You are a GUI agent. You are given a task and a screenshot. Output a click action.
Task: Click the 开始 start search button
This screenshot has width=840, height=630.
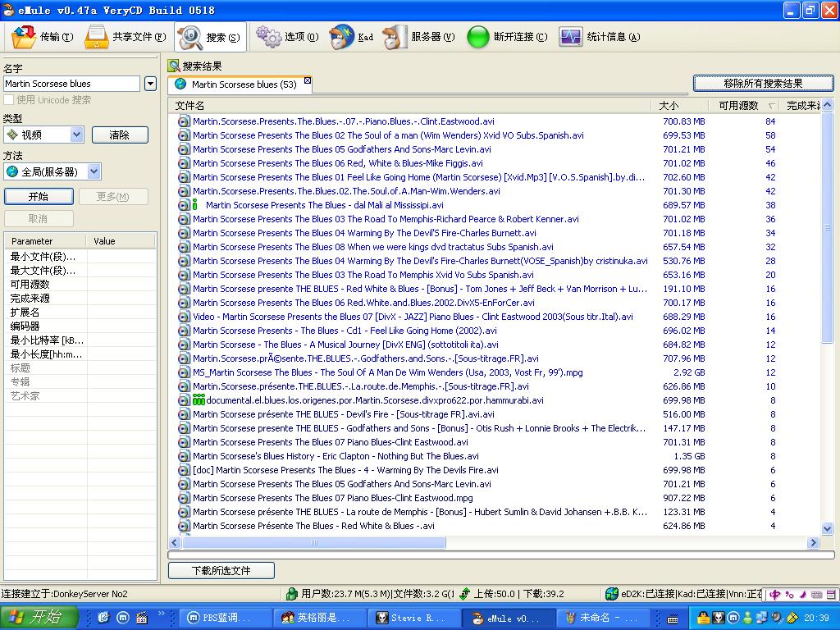[x=39, y=197]
